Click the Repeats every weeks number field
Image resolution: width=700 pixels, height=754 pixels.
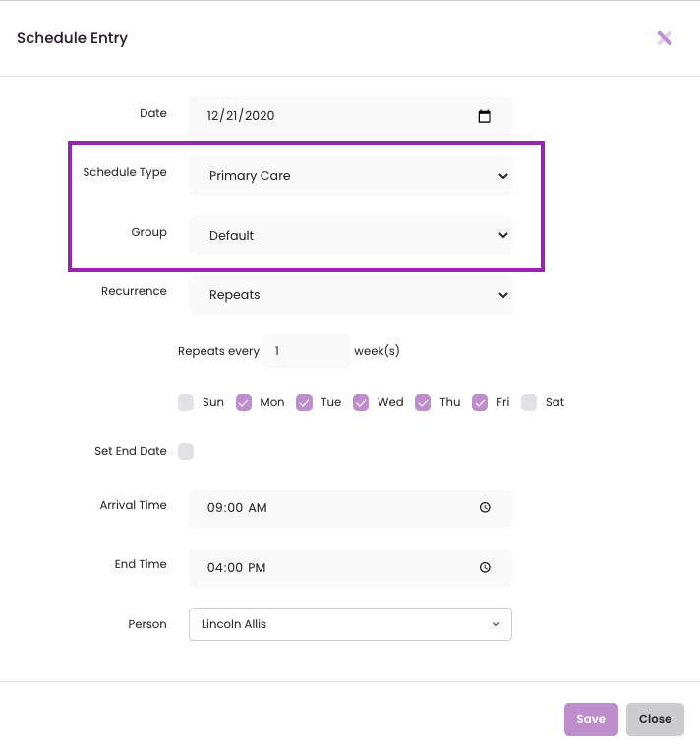click(x=307, y=351)
